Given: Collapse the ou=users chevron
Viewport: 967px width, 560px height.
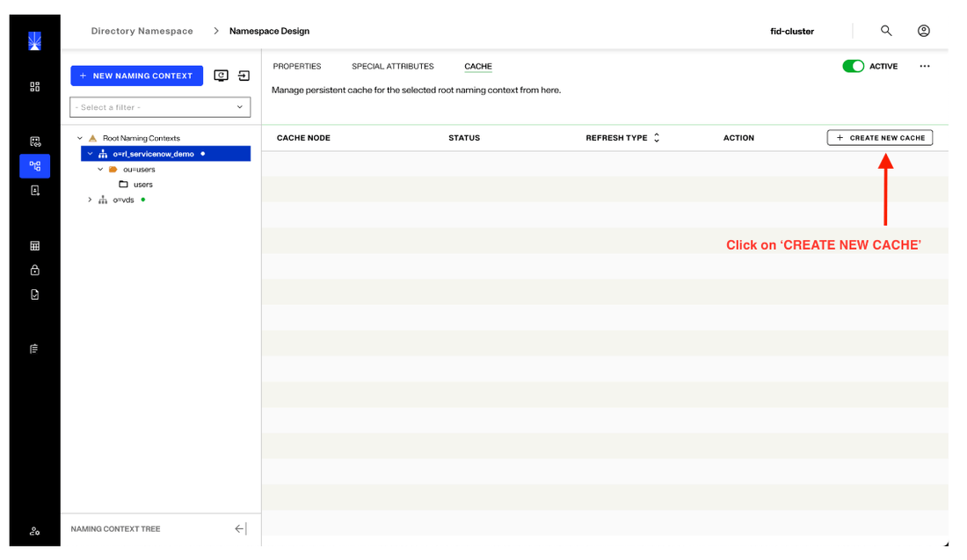Looking at the screenshot, I should point(100,169).
